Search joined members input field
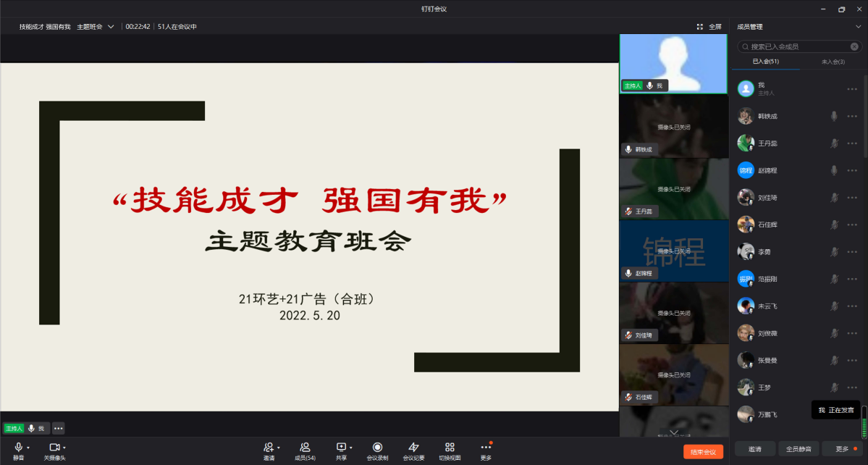868x465 pixels. point(799,46)
